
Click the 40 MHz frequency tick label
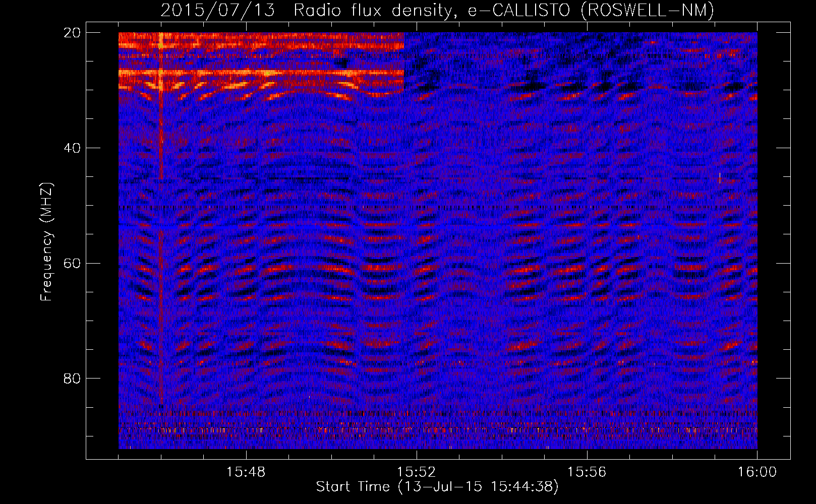pos(72,148)
